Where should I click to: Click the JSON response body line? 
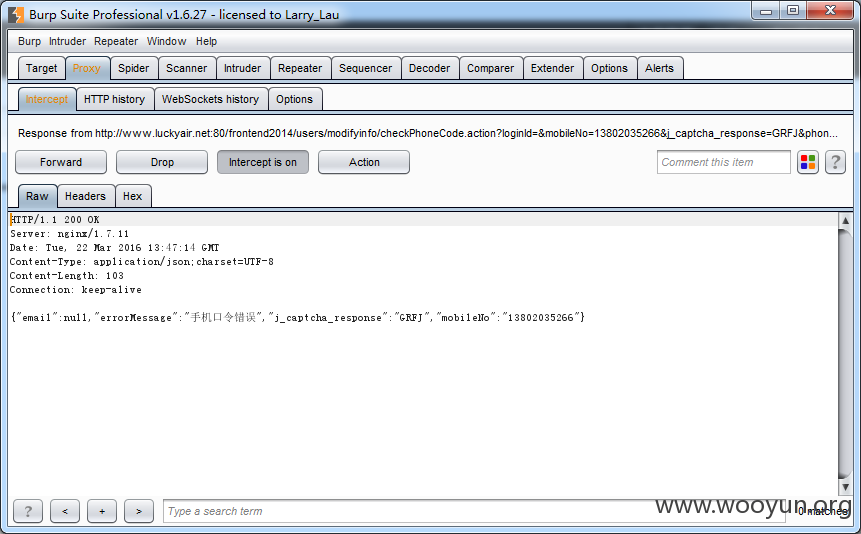298,318
